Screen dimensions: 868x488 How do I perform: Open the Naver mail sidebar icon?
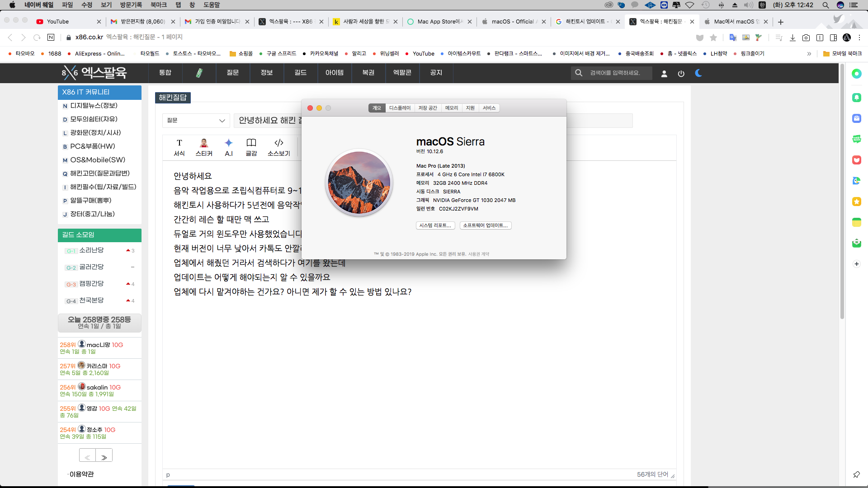(857, 243)
